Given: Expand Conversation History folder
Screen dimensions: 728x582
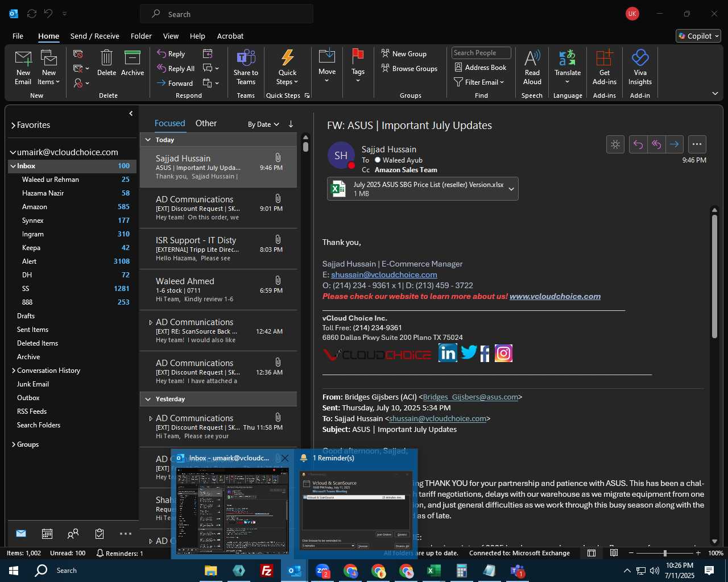Looking at the screenshot, I should click(13, 371).
